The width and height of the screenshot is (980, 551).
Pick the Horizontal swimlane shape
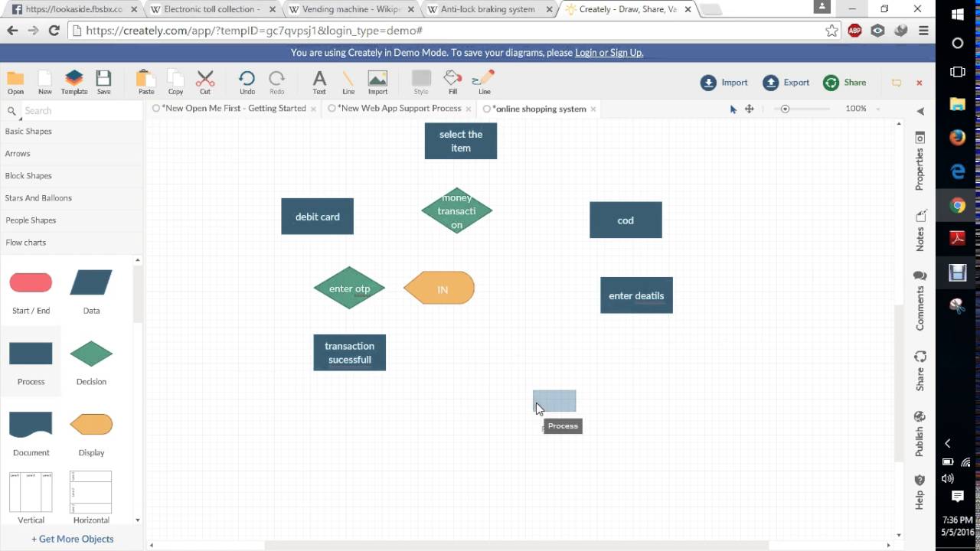pos(91,492)
